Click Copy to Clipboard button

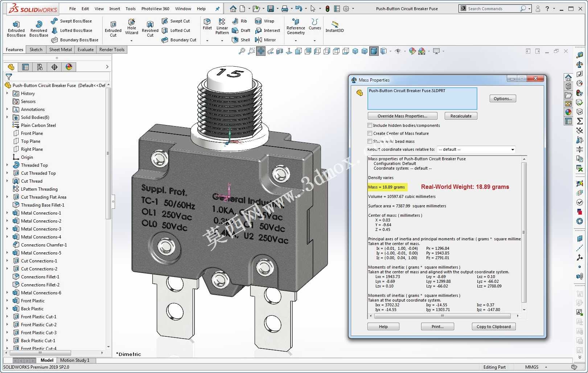tap(493, 327)
